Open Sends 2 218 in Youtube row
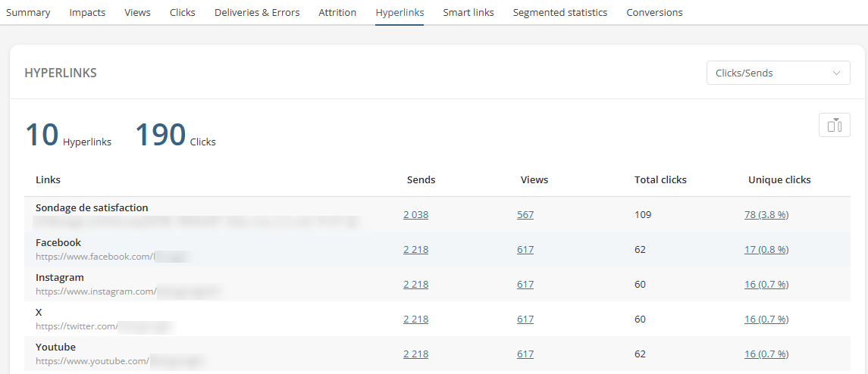This screenshot has width=868, height=374. (415, 354)
